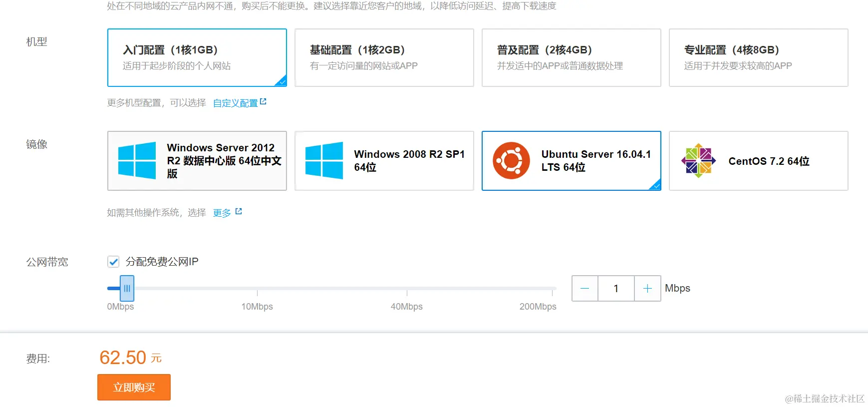Click Windows logo on Server 2012 card
Viewport: 868px width, 407px height.
click(137, 161)
